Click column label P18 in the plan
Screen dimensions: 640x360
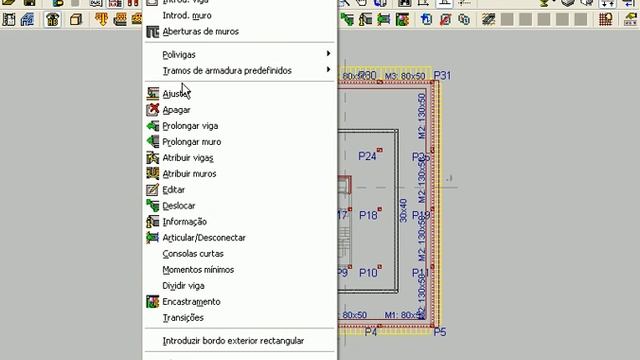click(368, 215)
